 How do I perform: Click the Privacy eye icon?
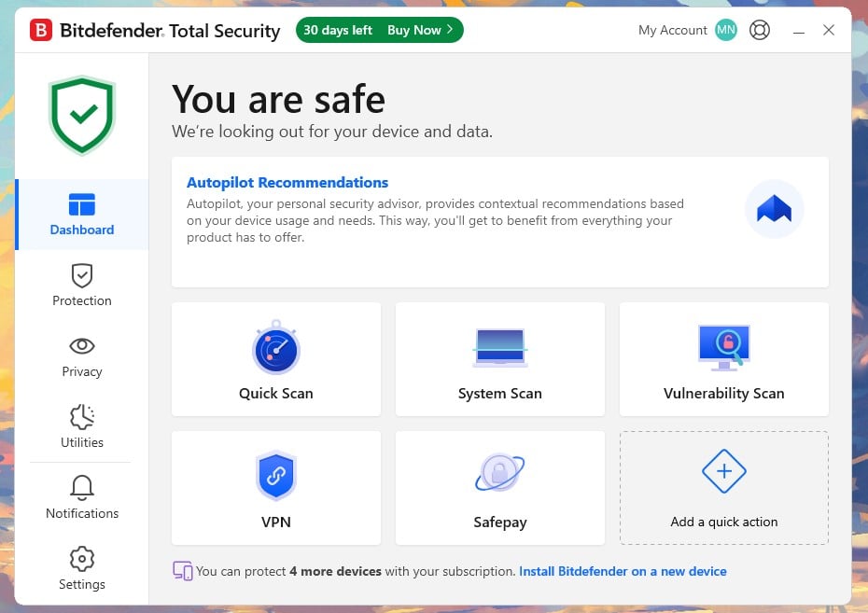pos(82,346)
